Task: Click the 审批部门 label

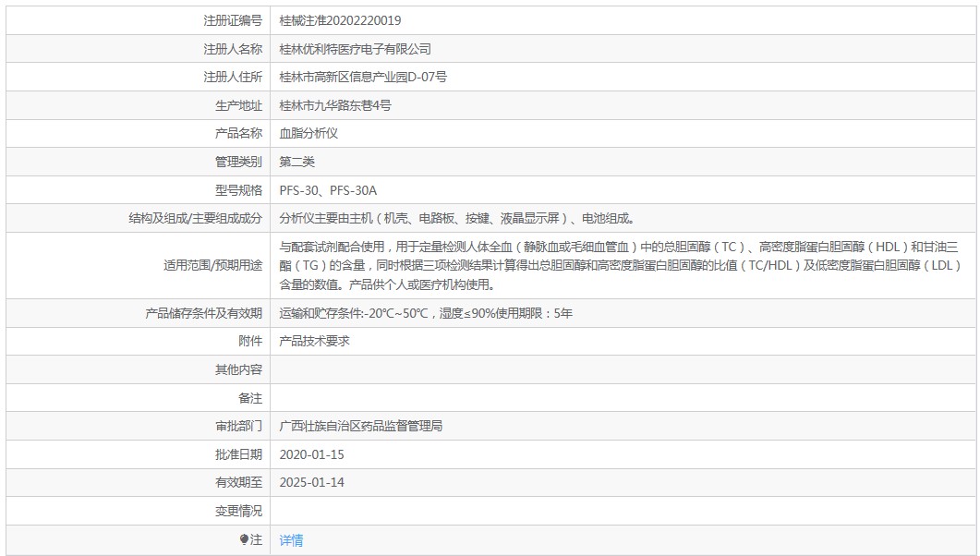Action: click(238, 426)
